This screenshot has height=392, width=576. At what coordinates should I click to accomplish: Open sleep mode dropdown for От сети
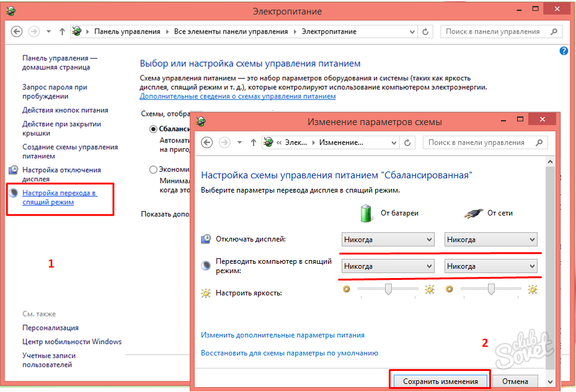[x=491, y=266]
